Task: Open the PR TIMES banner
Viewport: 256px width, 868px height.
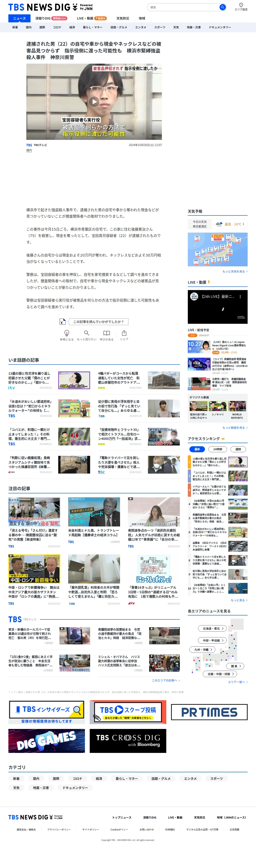Action: click(209, 712)
